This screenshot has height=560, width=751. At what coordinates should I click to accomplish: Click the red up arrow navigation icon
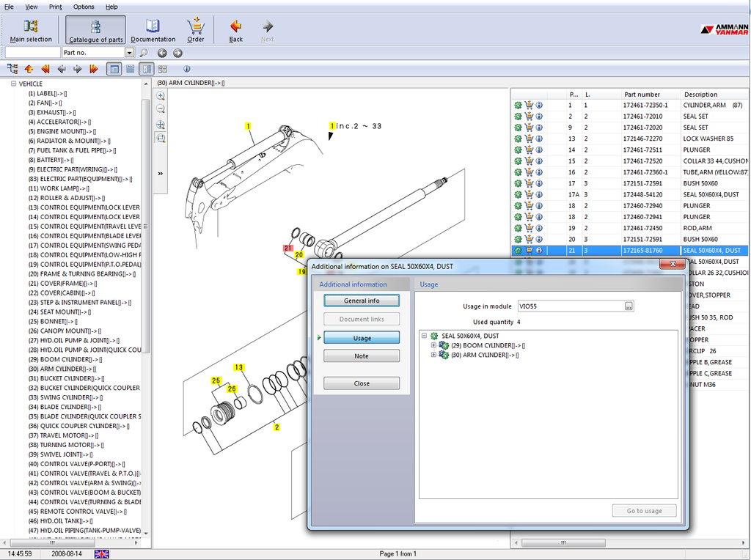click(x=29, y=69)
